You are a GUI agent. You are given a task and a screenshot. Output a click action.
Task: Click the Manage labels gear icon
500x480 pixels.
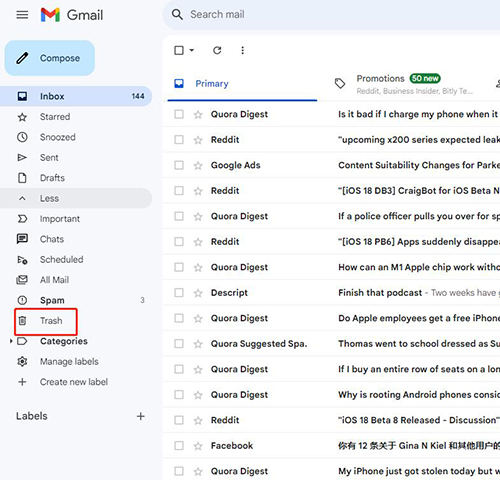point(22,361)
